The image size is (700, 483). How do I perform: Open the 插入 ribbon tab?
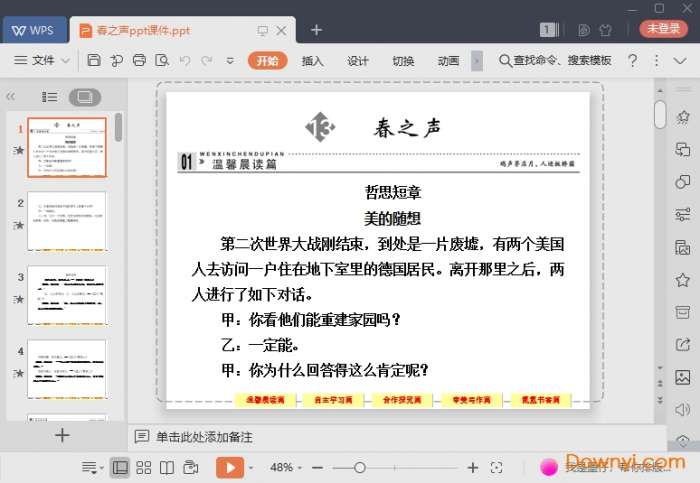[313, 61]
